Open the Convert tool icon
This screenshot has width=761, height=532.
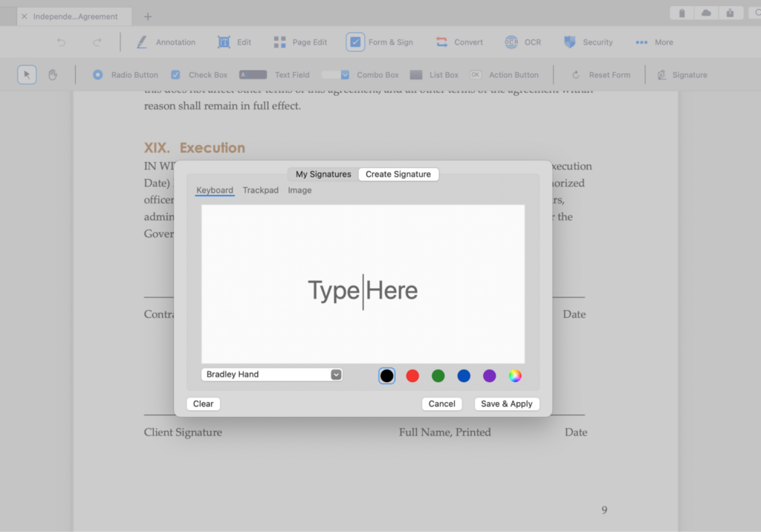(x=442, y=42)
